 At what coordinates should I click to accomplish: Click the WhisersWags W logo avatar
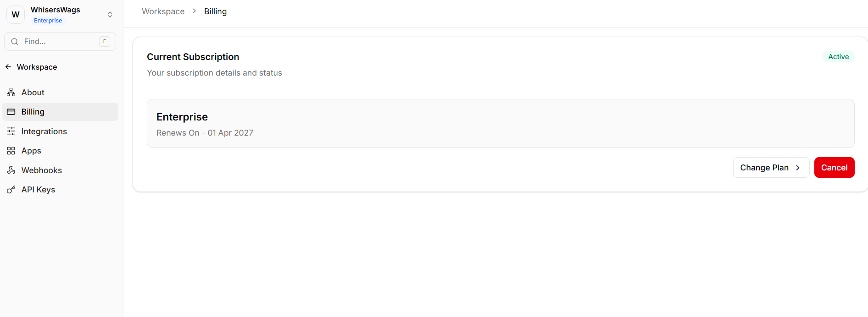[x=16, y=15]
